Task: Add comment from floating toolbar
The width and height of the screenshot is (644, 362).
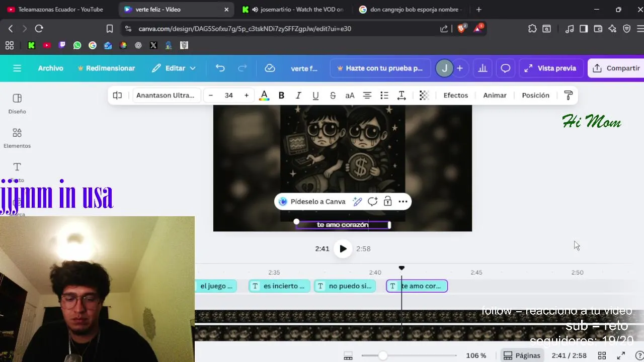Action: point(373,202)
